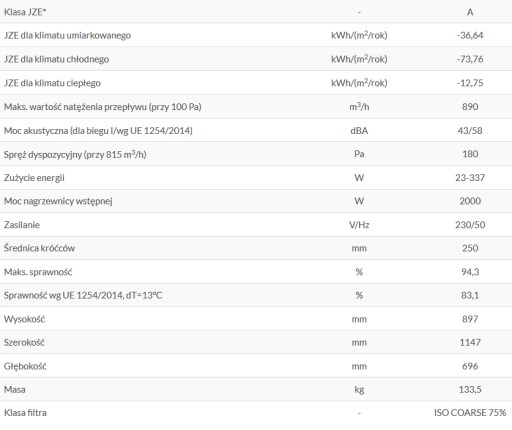This screenshot has height=430, width=512.
Task: Click Sprawność wg UE 1254/2014 label
Action: pos(83,296)
